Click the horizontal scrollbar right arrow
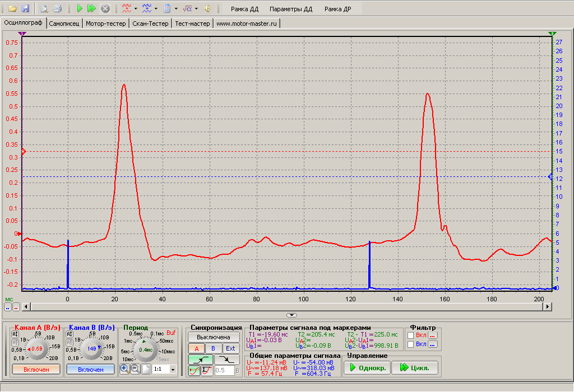This screenshot has height=392, width=574. click(x=547, y=306)
